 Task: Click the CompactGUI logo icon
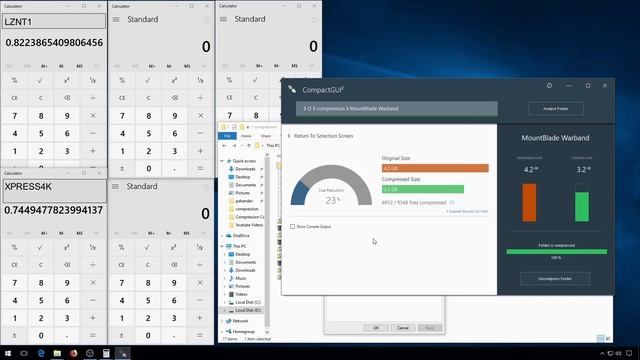pos(292,89)
